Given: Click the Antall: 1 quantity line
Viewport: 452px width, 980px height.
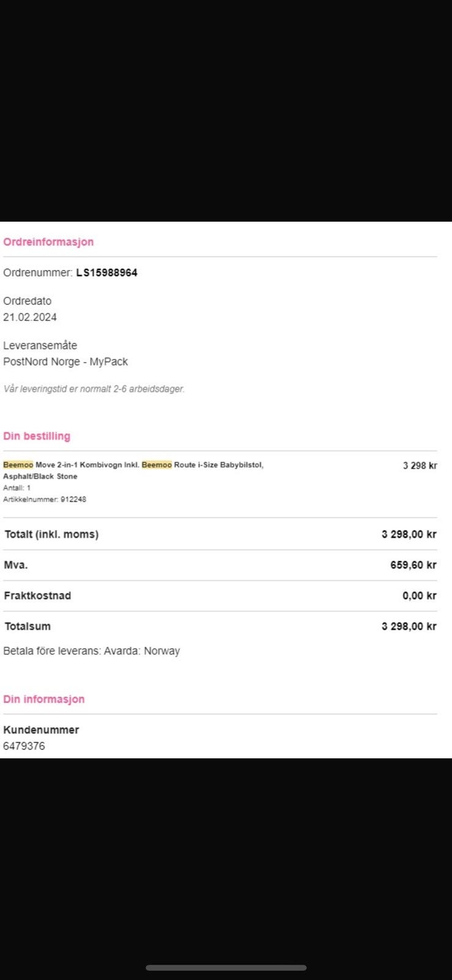Looking at the screenshot, I should tap(17, 488).
